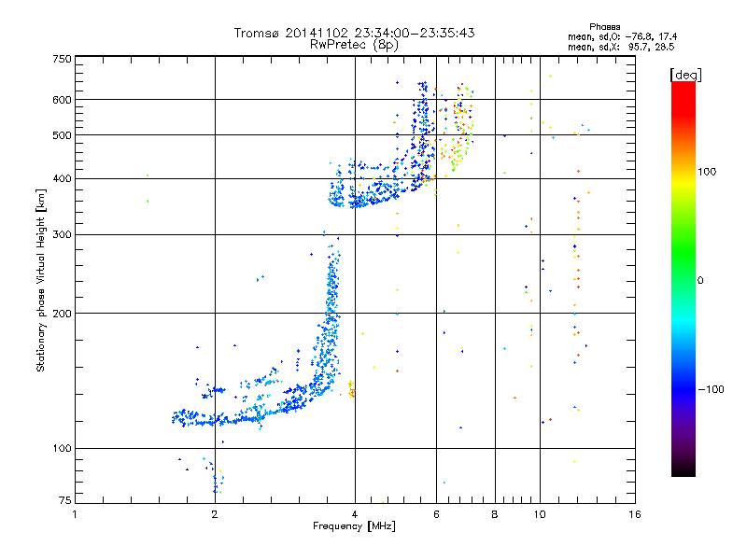
Task: Click the x-axis tick label '16'
Action: [x=635, y=514]
